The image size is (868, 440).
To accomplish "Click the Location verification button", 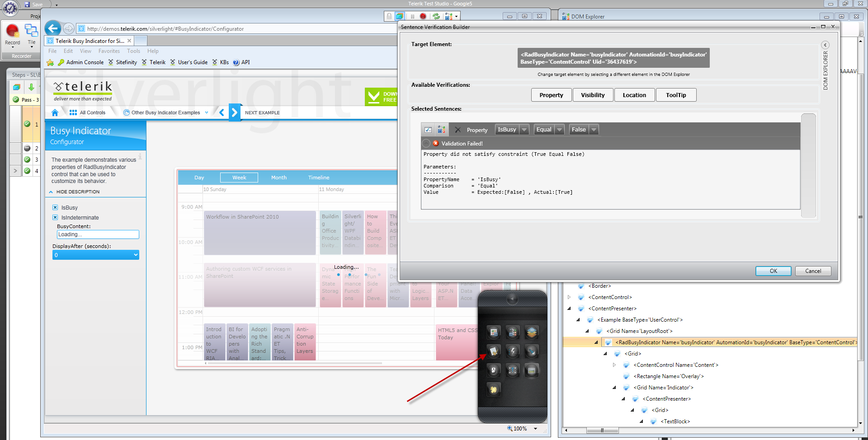I will point(634,95).
